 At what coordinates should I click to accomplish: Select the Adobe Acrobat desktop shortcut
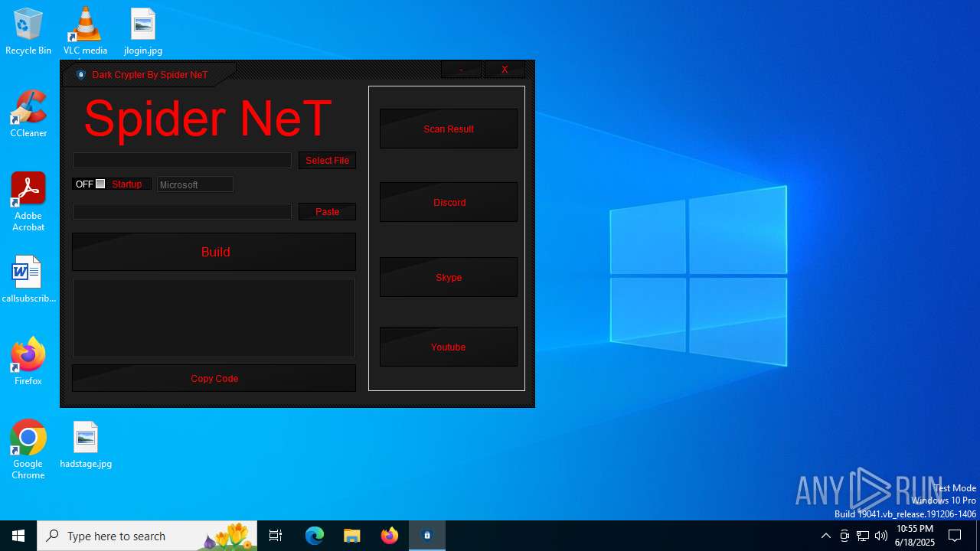click(28, 202)
